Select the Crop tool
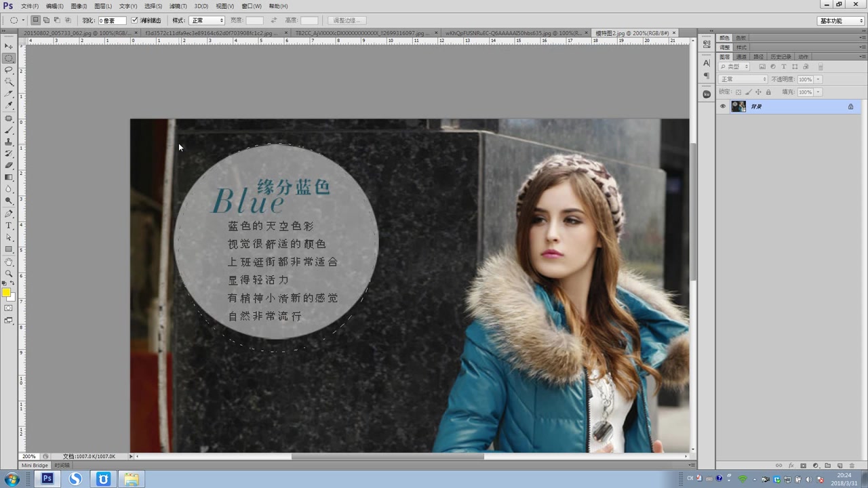Image resolution: width=868 pixels, height=488 pixels. click(9, 94)
